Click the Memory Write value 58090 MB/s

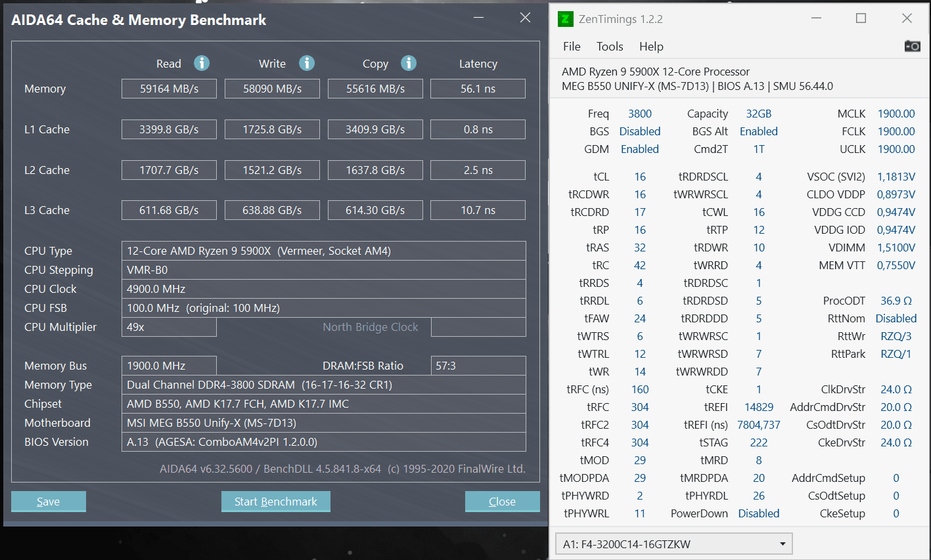(x=272, y=89)
